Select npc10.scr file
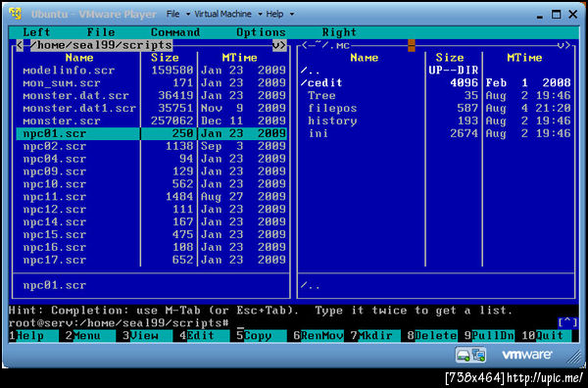This screenshot has height=388, width=588. [152, 184]
